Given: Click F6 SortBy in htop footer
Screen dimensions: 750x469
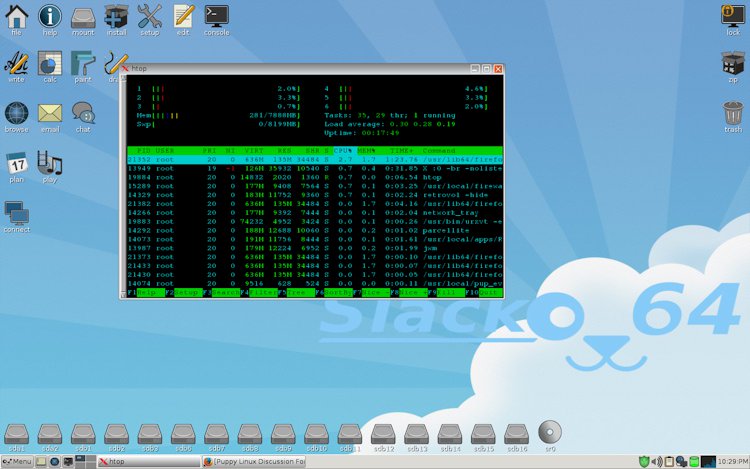Looking at the screenshot, I should point(334,293).
